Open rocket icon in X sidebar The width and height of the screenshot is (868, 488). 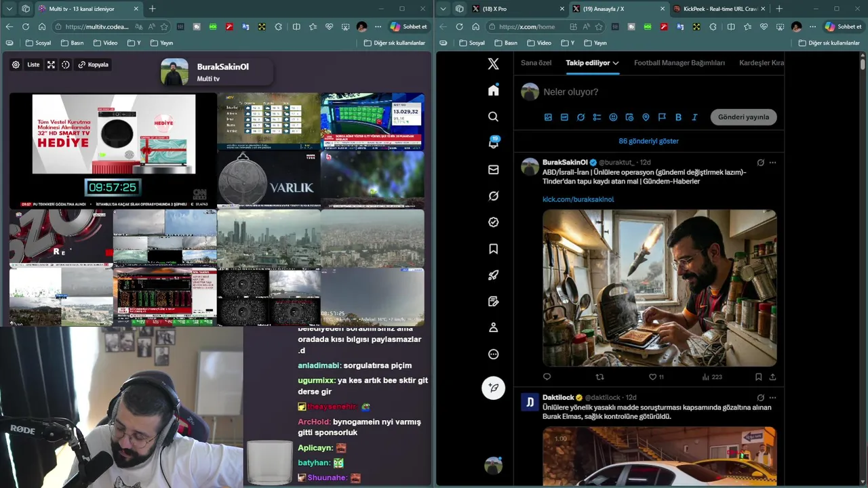(x=493, y=275)
